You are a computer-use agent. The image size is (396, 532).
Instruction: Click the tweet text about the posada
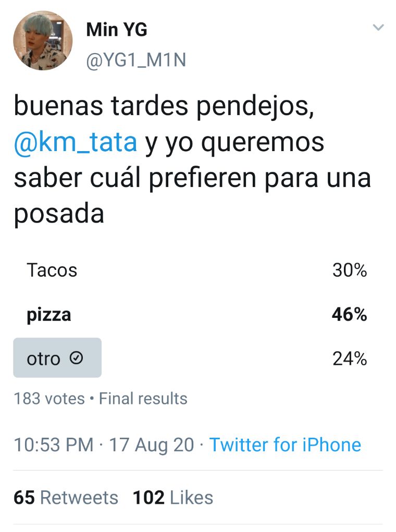[192, 160]
